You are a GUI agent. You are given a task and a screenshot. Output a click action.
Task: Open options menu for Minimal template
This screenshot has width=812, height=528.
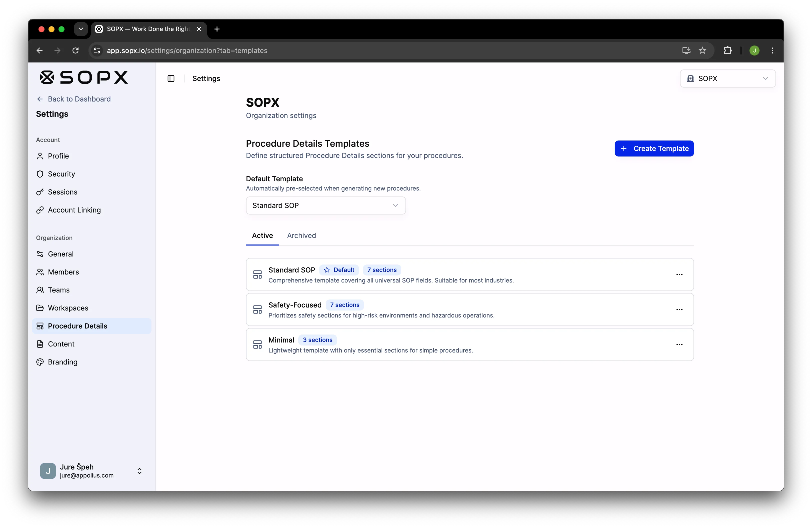679,344
